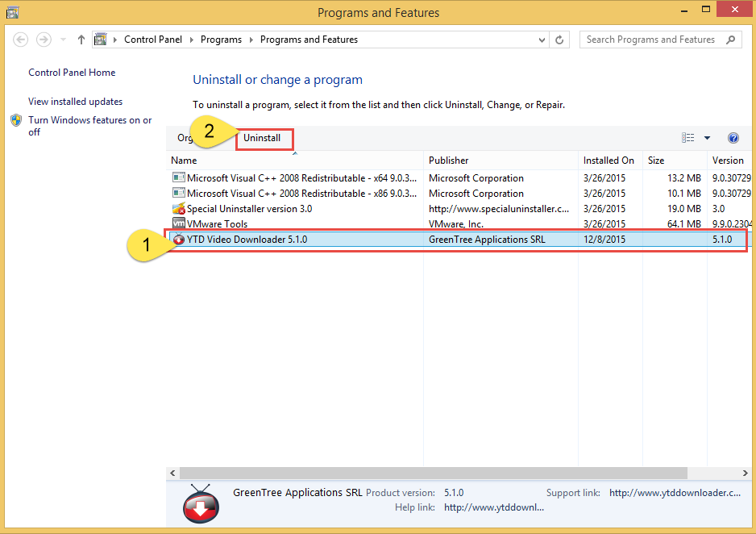Click Programs in the breadcrumb path
This screenshot has width=756, height=534.
(222, 40)
